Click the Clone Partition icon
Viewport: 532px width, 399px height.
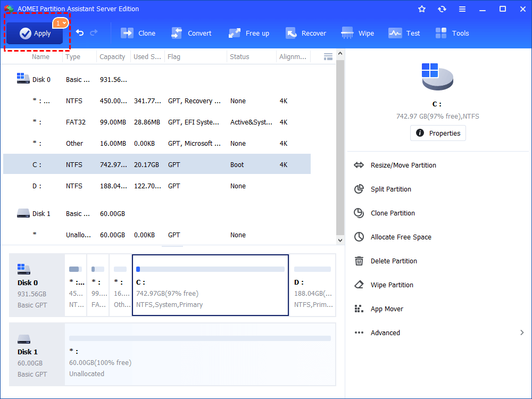click(x=359, y=213)
